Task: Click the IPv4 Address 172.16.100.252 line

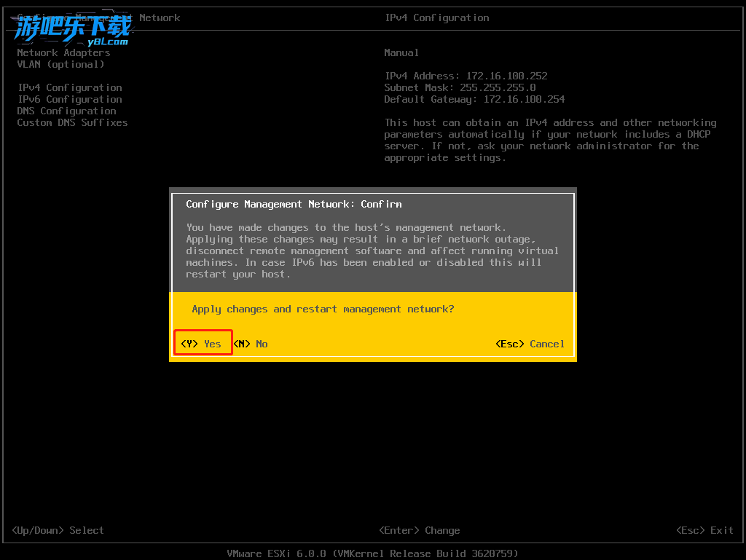Action: 466,76
